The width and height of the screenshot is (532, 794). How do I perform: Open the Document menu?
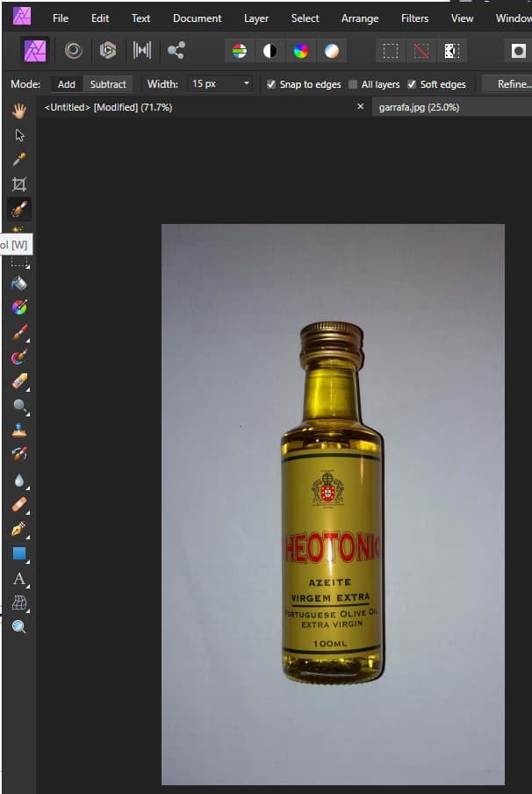(x=198, y=18)
